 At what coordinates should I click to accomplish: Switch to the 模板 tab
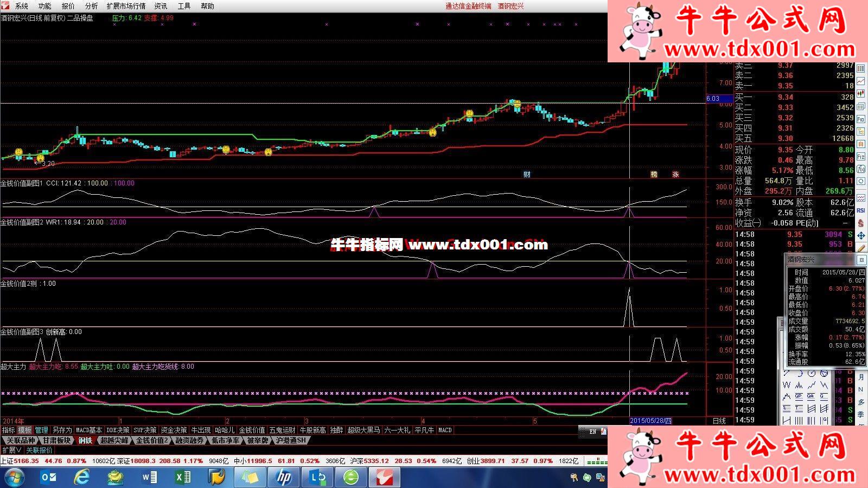(25, 430)
